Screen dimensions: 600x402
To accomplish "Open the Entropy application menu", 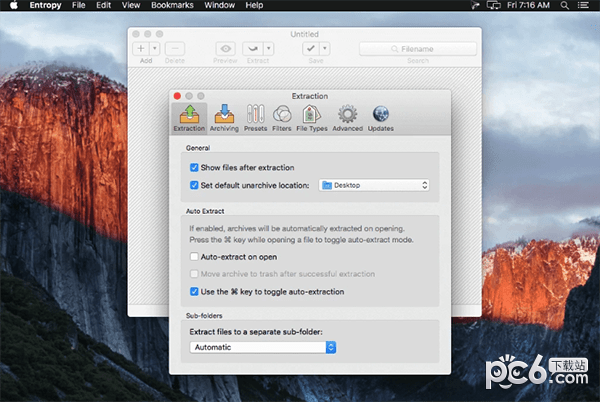I will click(45, 5).
